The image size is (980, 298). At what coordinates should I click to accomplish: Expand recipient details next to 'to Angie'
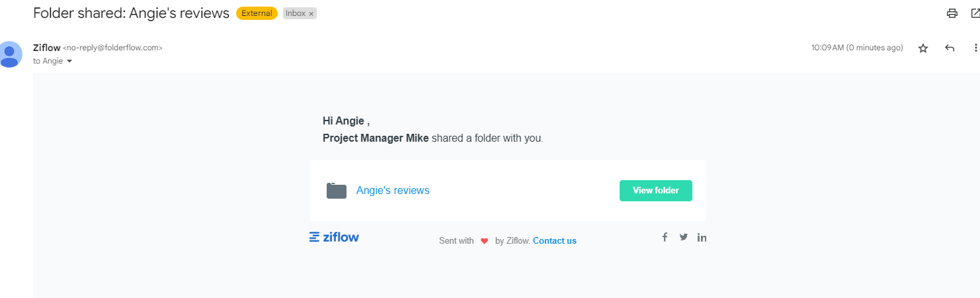[69, 61]
